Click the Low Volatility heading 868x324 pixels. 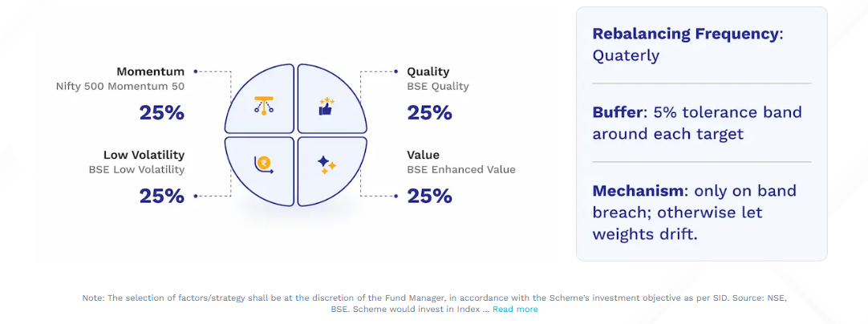[x=144, y=155]
